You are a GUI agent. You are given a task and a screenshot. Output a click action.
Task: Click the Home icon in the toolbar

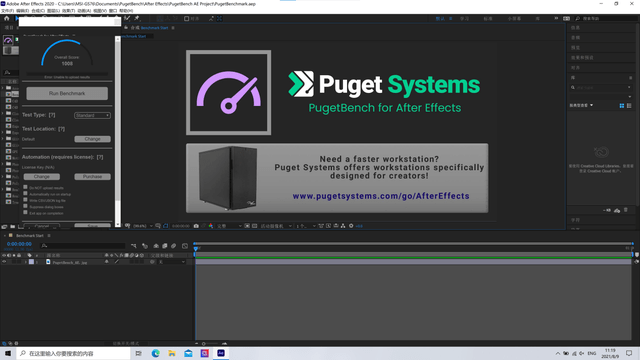pyautogui.click(x=7, y=18)
